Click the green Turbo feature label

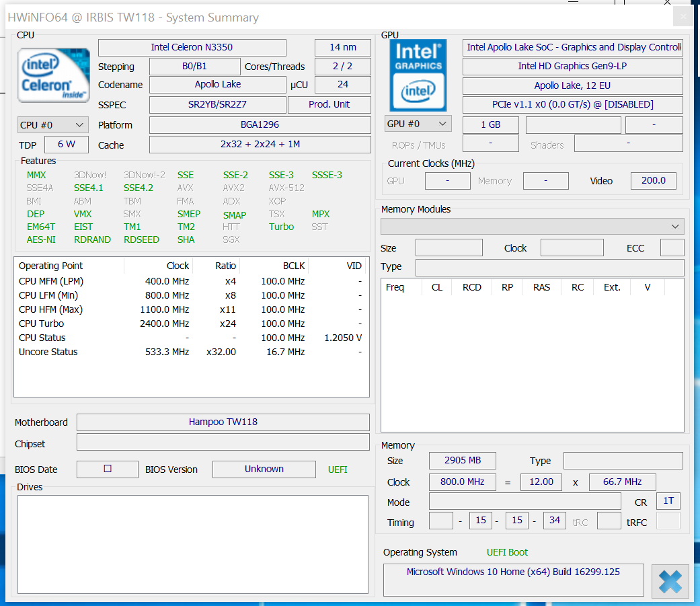(281, 227)
